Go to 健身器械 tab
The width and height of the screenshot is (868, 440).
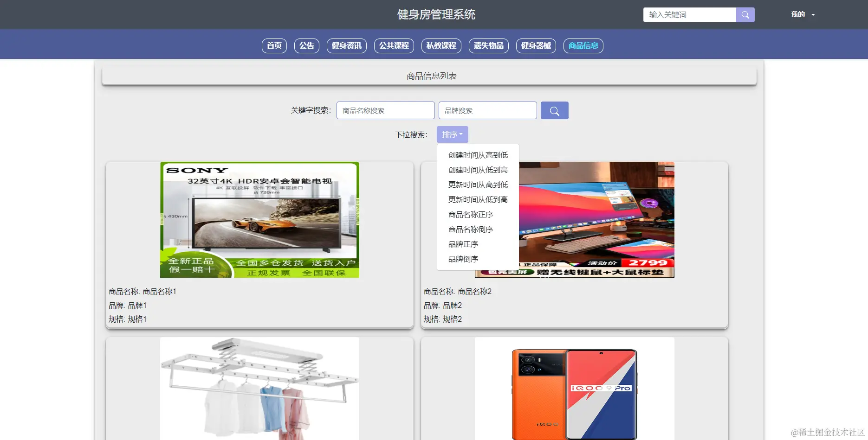(536, 45)
